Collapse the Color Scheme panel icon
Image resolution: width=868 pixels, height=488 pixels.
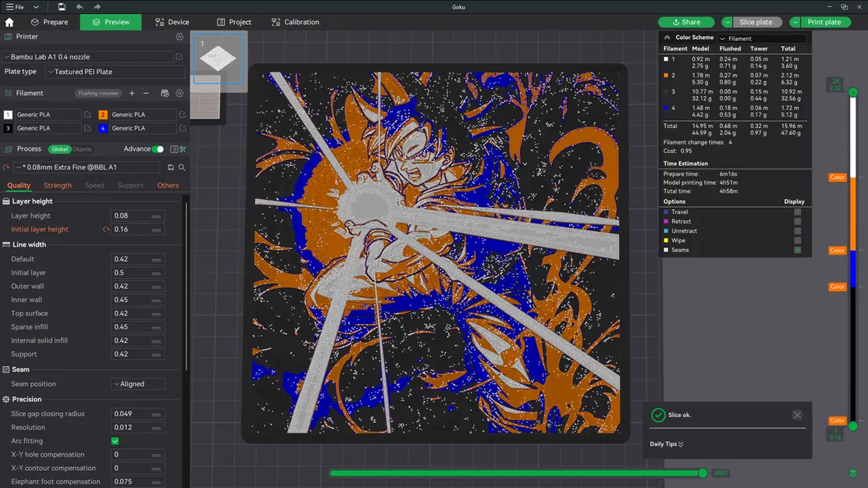point(667,37)
